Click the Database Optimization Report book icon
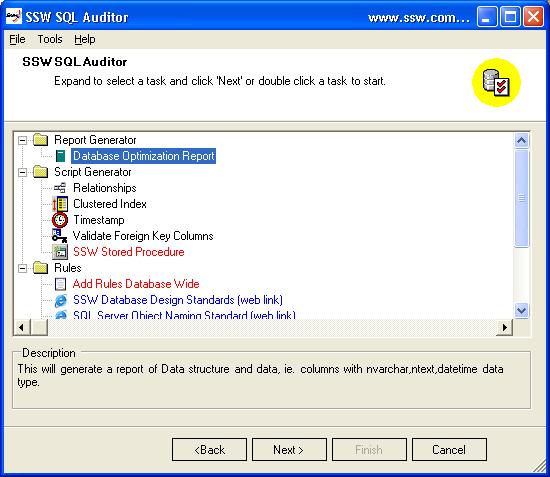This screenshot has height=477, width=550. coord(61,156)
